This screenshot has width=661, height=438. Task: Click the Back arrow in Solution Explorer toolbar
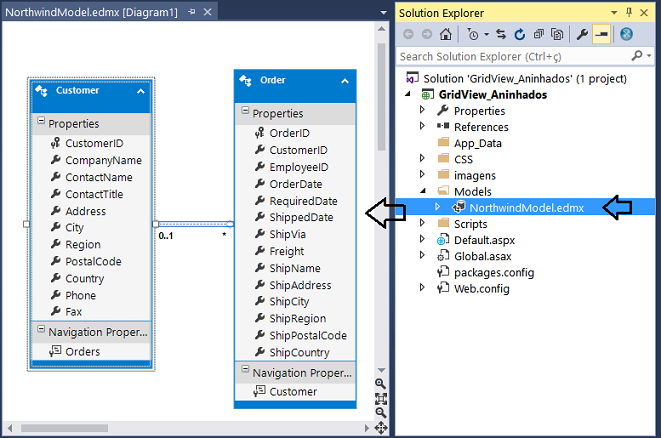[408, 34]
